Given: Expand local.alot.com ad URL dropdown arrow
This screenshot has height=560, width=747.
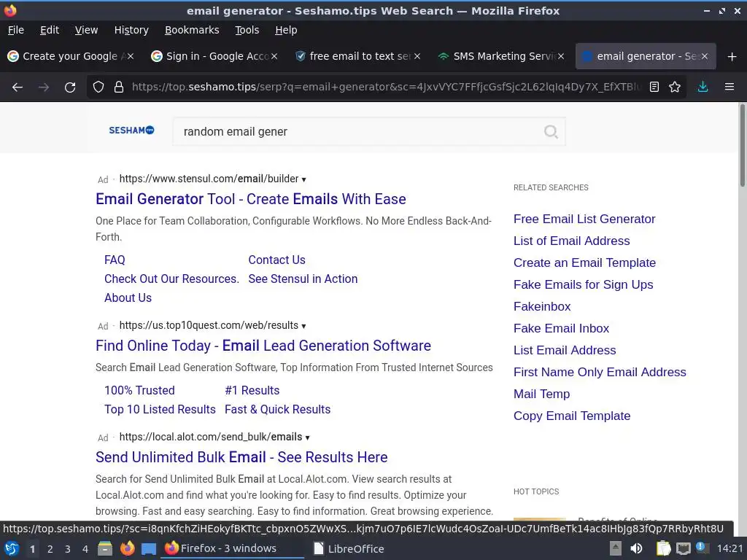Looking at the screenshot, I should pyautogui.click(x=307, y=437).
